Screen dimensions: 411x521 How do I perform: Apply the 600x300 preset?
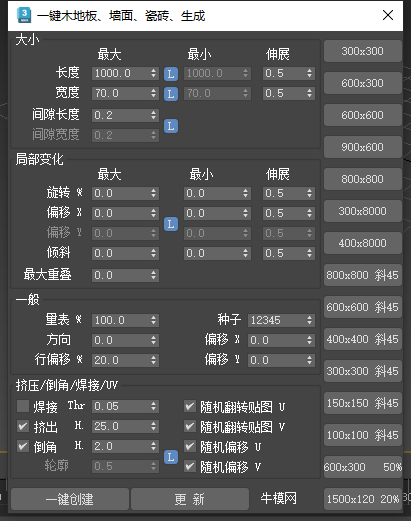[x=362, y=83]
